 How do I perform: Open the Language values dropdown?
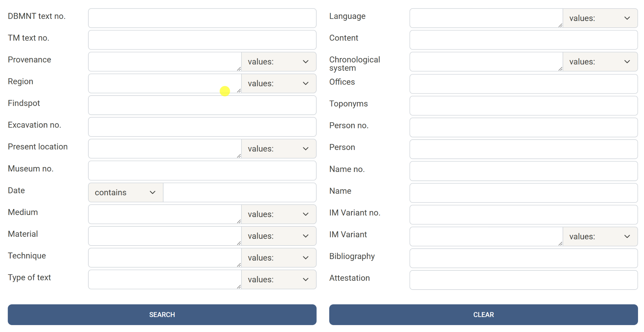[x=600, y=18]
